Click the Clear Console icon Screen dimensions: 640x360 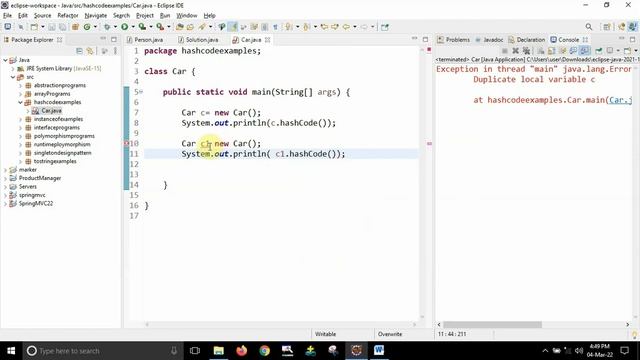[x=541, y=51]
